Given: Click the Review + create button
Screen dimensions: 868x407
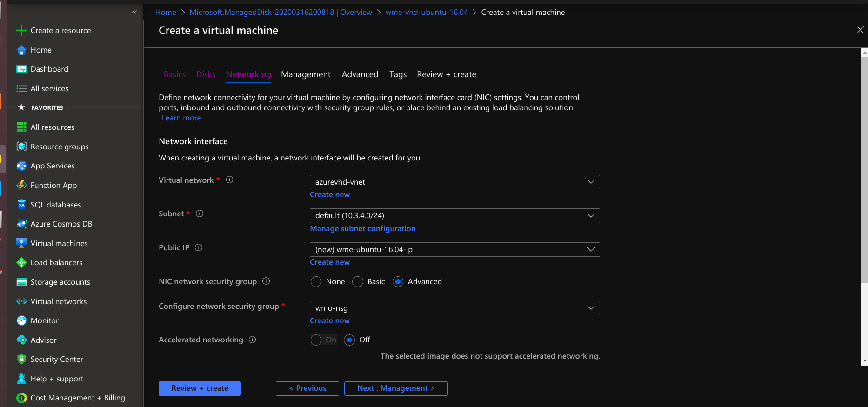Looking at the screenshot, I should coord(200,388).
